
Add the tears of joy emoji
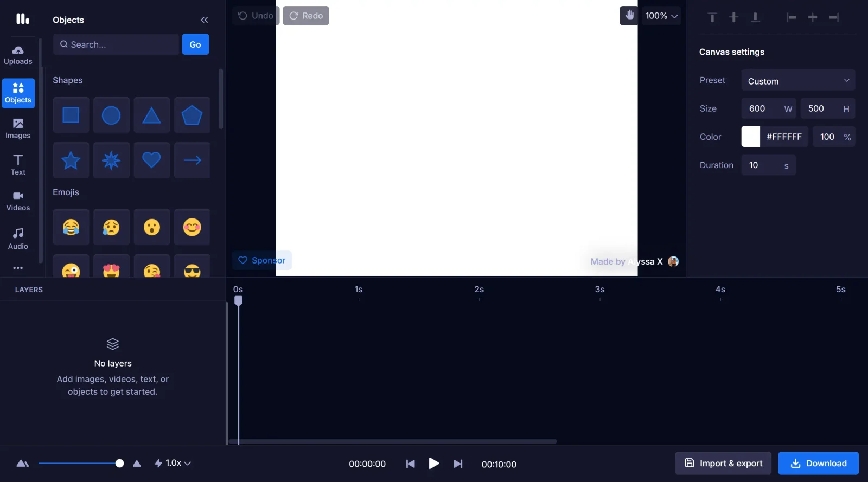click(x=71, y=227)
